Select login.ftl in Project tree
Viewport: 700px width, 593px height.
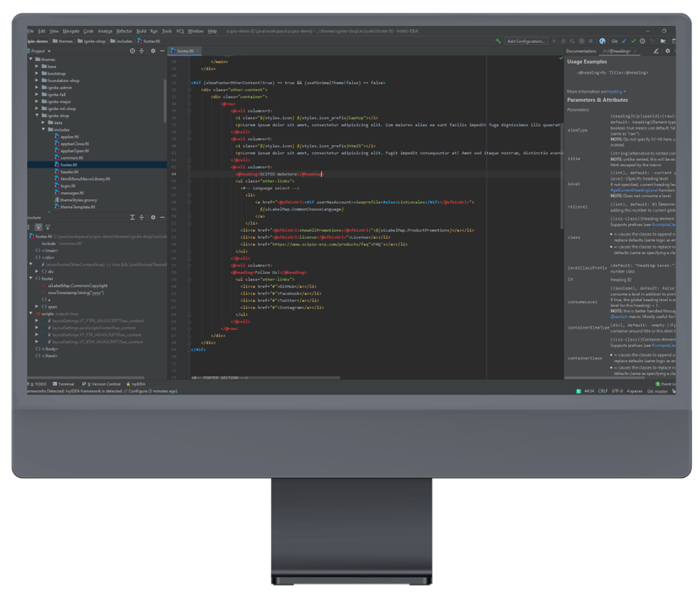point(68,185)
